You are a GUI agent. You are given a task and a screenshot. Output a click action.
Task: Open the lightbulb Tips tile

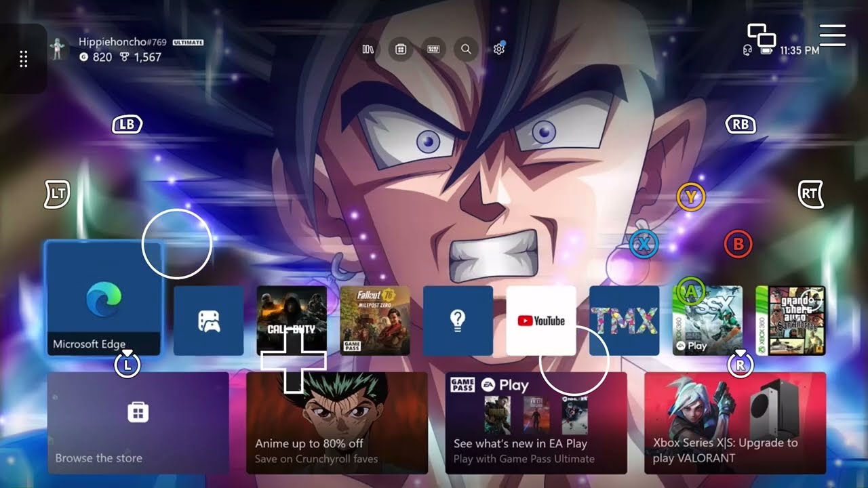tap(458, 321)
